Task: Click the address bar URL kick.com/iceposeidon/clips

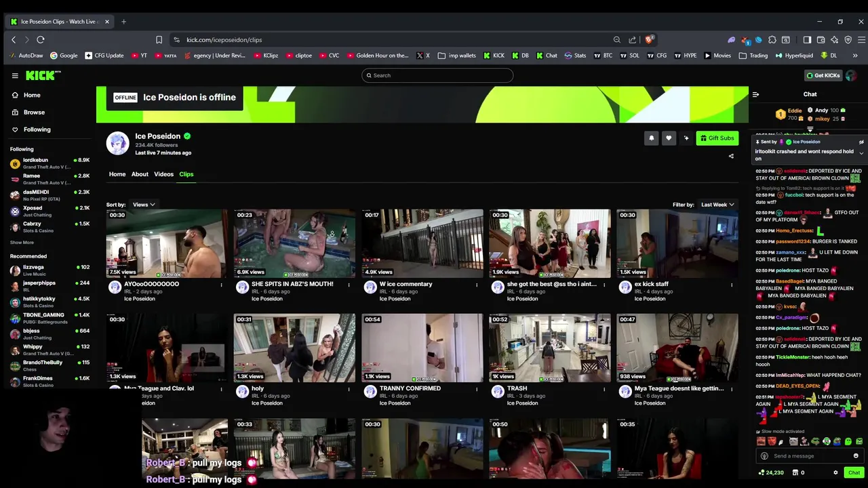Action: click(x=224, y=40)
